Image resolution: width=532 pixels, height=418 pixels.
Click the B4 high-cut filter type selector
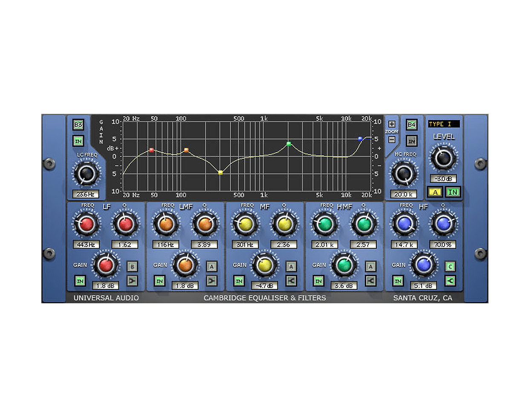point(411,125)
